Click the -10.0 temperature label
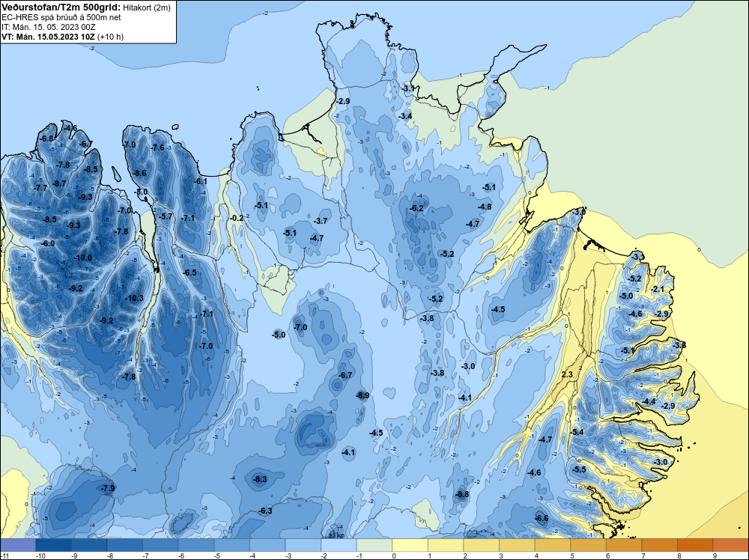749x560 pixels. 82,258
